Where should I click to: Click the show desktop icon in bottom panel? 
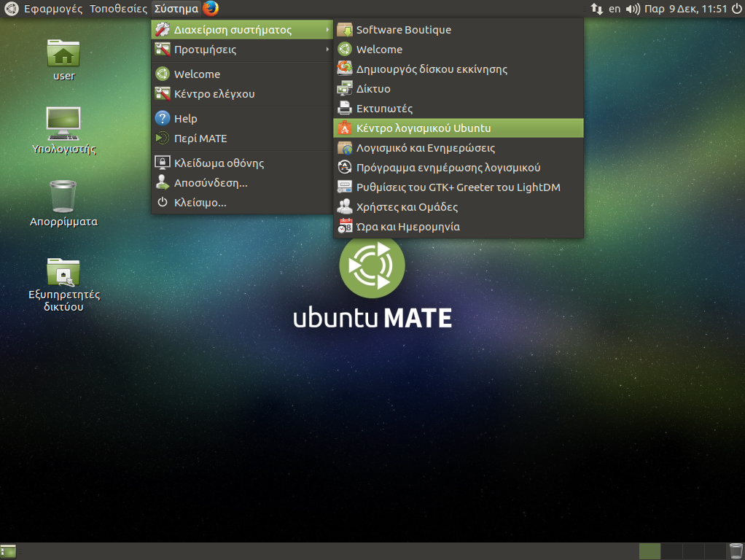pos(9,551)
